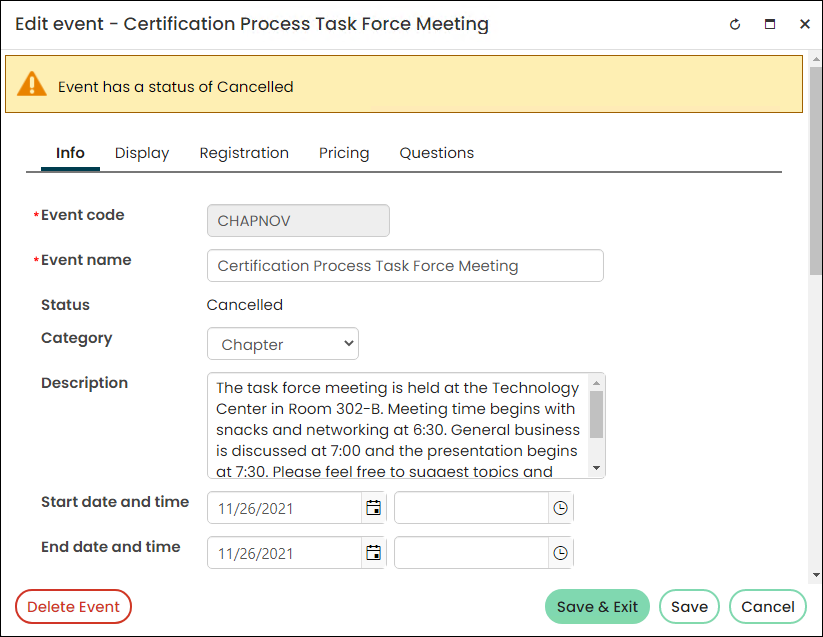
Task: Click the Save & Exit button
Action: pos(597,607)
